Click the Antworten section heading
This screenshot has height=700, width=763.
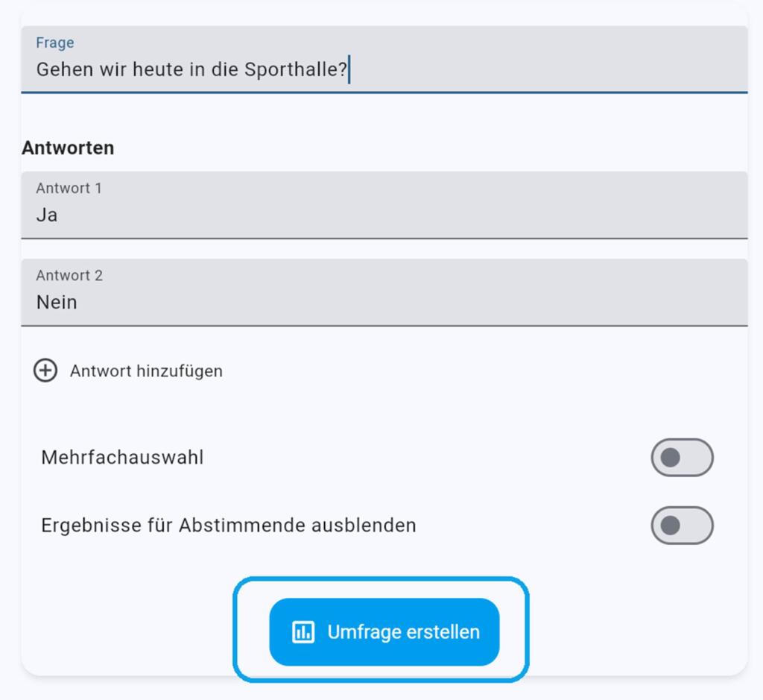pyautogui.click(x=68, y=148)
